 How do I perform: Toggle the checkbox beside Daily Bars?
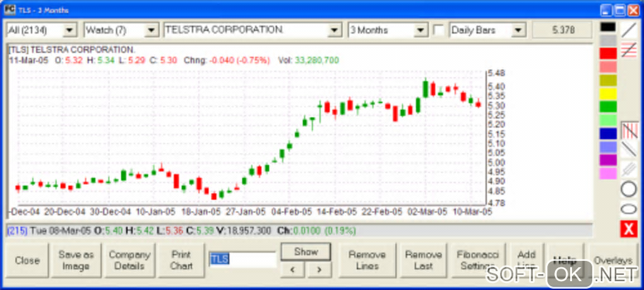coord(439,30)
